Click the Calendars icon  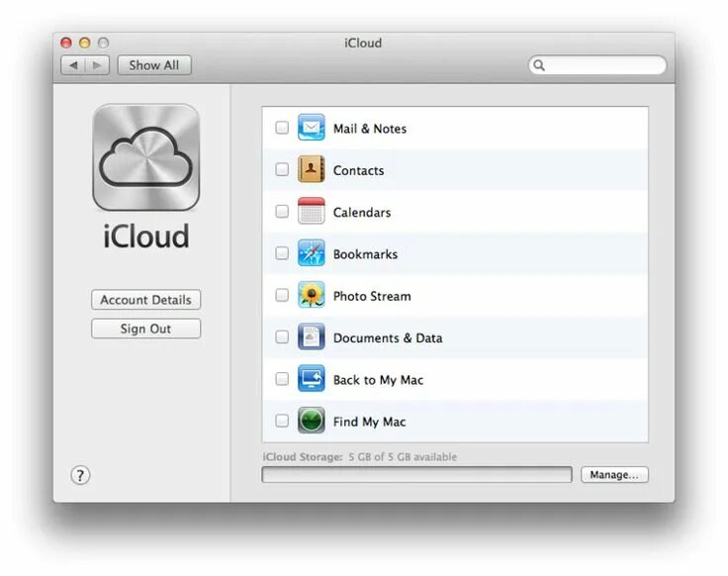pyautogui.click(x=311, y=211)
